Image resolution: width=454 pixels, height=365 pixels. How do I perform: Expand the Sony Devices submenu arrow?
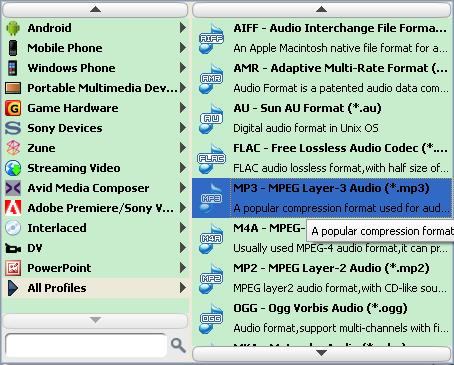pos(183,128)
